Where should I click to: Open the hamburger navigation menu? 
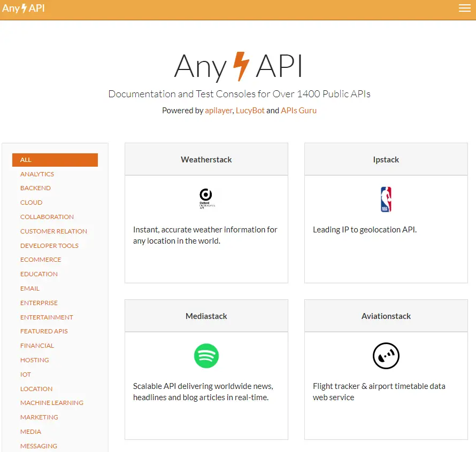464,8
